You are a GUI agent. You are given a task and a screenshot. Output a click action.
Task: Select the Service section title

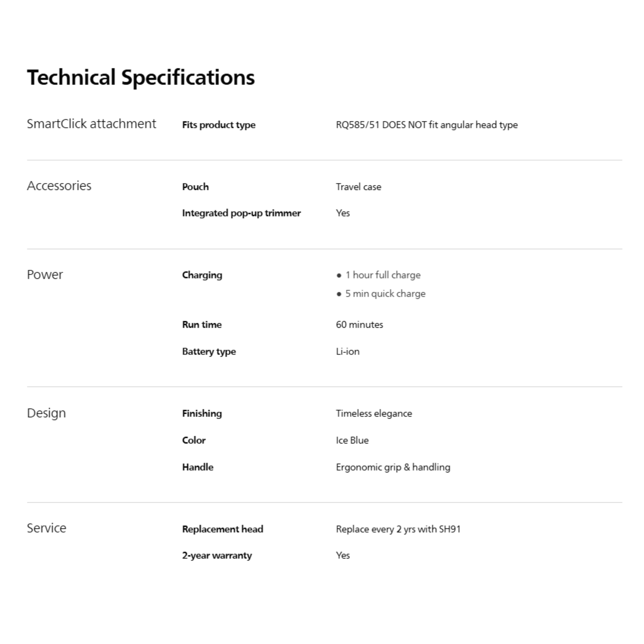[x=46, y=528]
